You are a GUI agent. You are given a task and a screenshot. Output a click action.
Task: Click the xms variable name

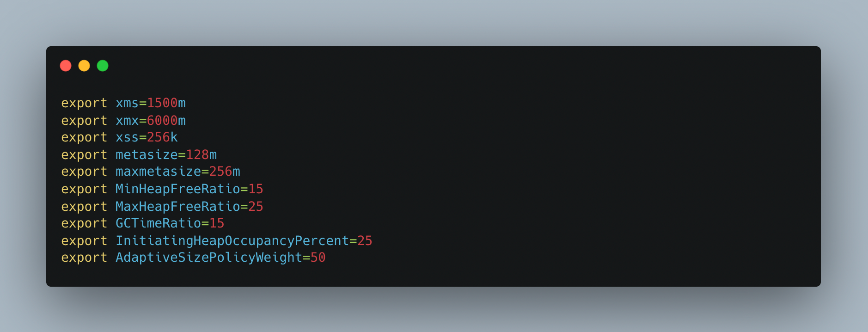tap(127, 103)
